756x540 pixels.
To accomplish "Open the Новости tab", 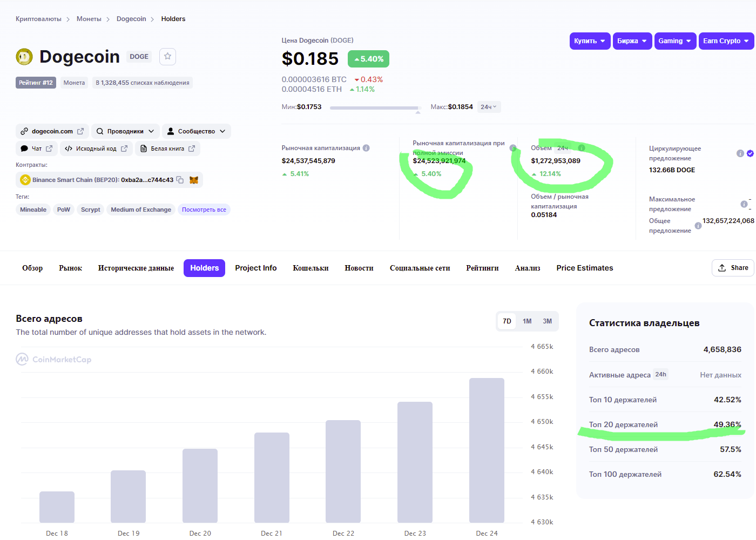I will [x=359, y=268].
